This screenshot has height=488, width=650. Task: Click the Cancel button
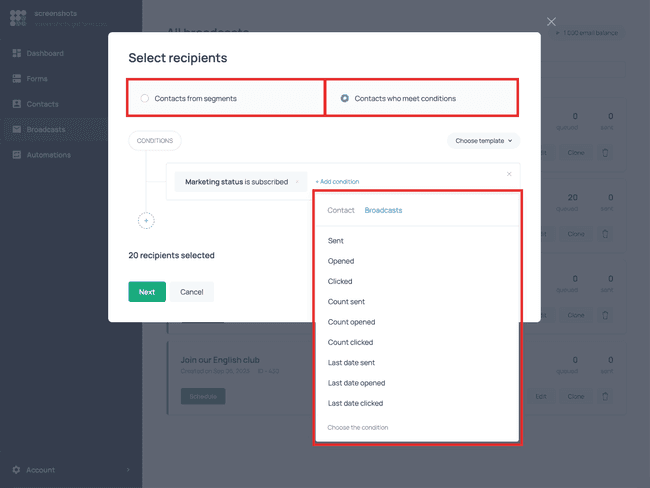pos(192,291)
